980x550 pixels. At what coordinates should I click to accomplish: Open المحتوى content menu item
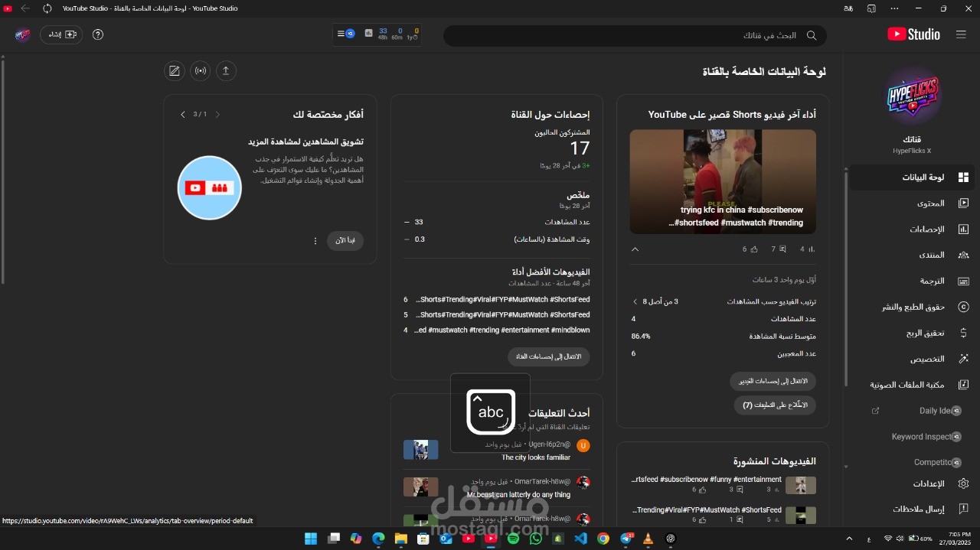911,203
